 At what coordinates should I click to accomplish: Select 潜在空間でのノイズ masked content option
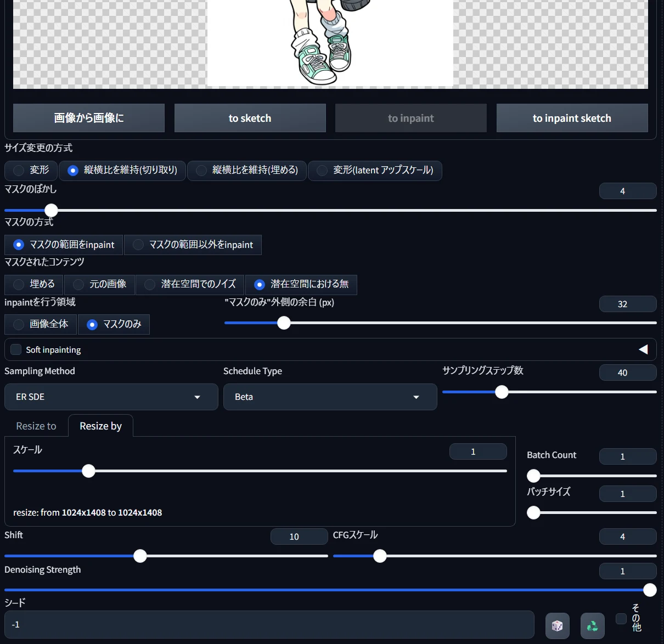(190, 284)
